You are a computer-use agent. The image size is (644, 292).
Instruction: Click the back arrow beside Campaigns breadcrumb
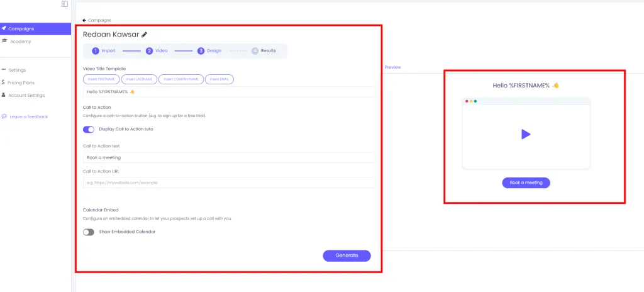(x=84, y=20)
